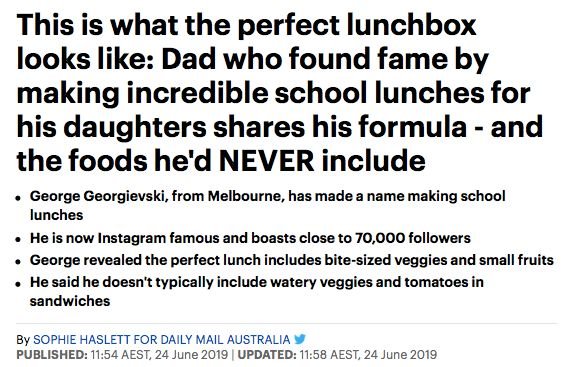The width and height of the screenshot is (566, 367).
Task: Click the horizontal divider above byline
Action: pos(287,323)
